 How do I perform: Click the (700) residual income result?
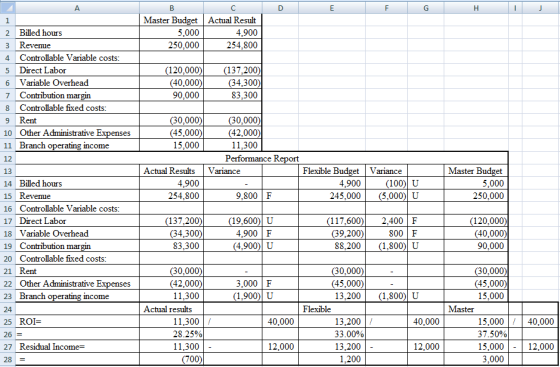pyautogui.click(x=171, y=359)
